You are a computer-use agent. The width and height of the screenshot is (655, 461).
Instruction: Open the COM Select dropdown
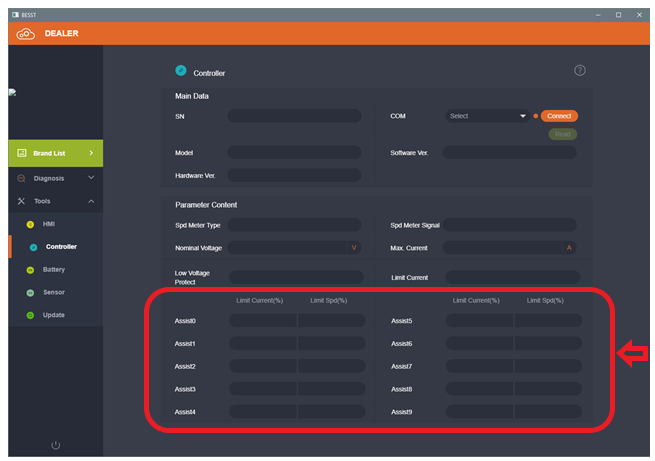[487, 116]
